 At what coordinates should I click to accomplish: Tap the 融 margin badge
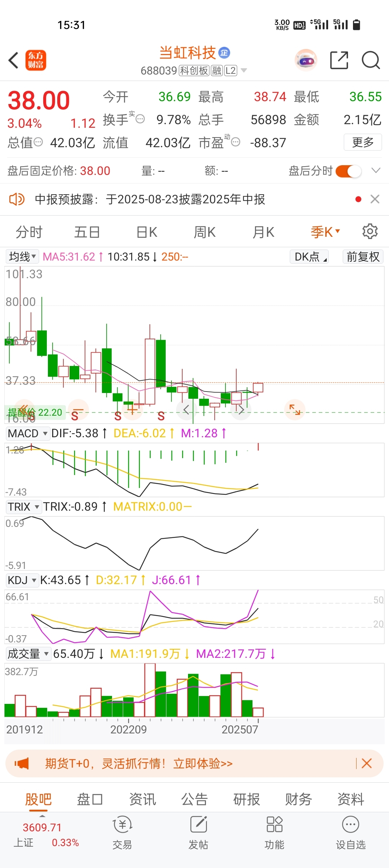pos(217,71)
